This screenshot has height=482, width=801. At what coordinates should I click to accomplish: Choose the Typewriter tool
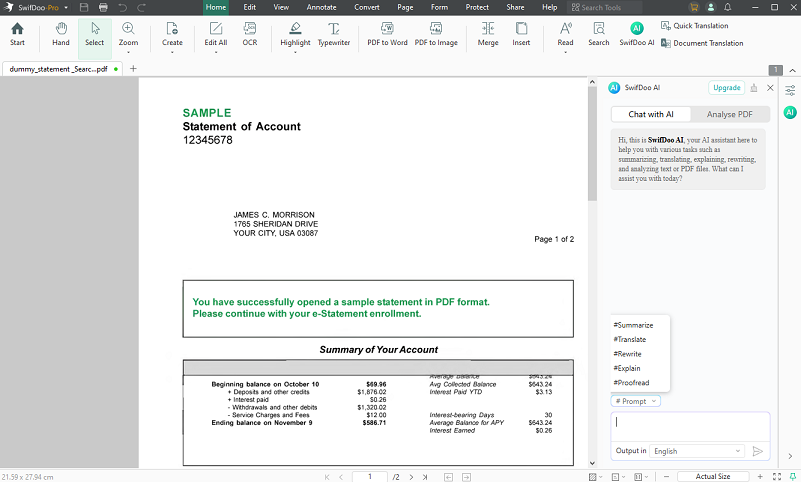point(334,34)
